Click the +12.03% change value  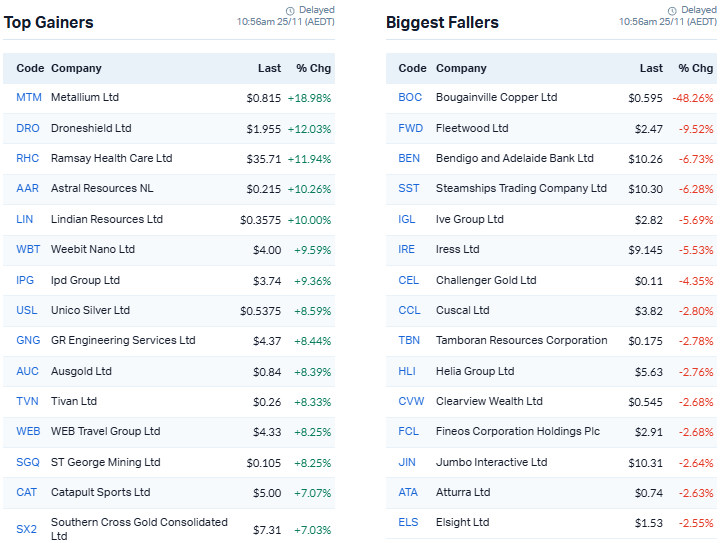309,129
